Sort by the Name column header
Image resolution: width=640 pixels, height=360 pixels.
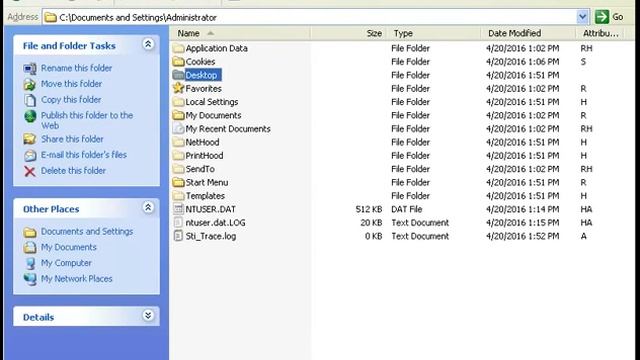[240, 33]
